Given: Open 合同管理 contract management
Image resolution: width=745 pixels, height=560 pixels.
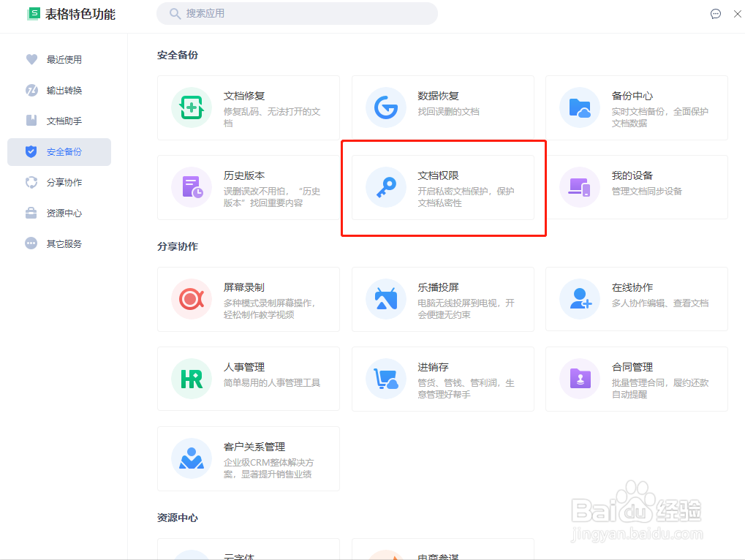Looking at the screenshot, I should point(636,379).
